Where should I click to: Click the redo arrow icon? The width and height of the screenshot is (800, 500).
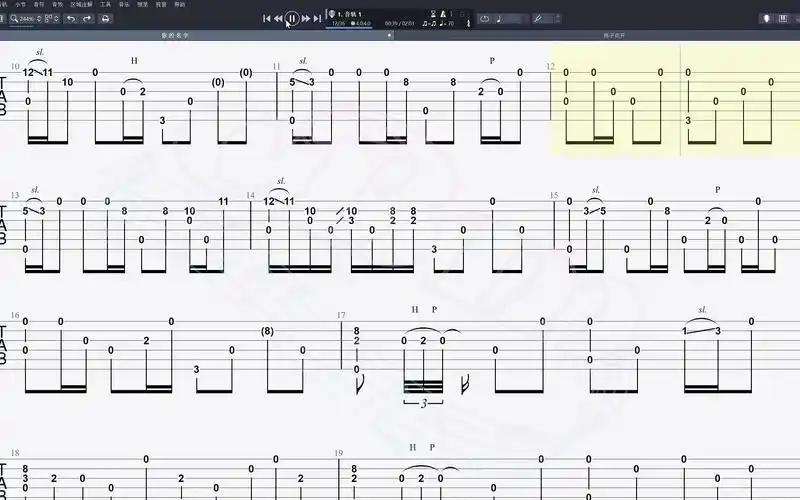coord(86,18)
